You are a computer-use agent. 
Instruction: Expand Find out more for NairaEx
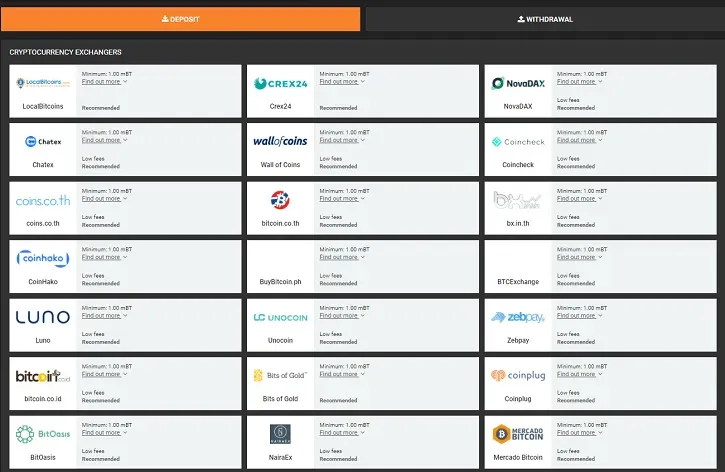[342, 433]
